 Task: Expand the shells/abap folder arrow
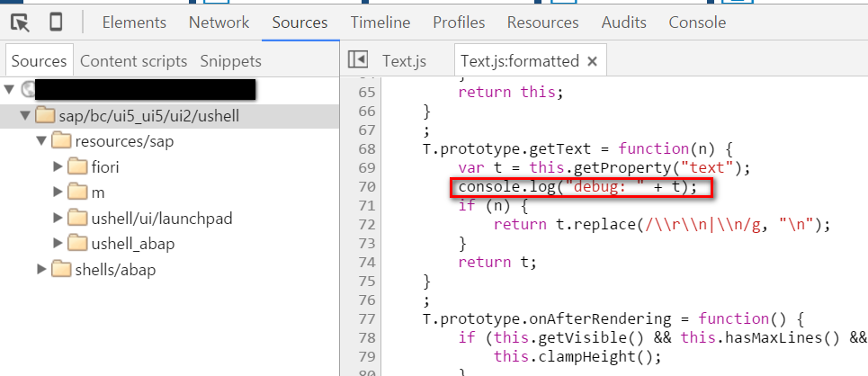pos(41,270)
